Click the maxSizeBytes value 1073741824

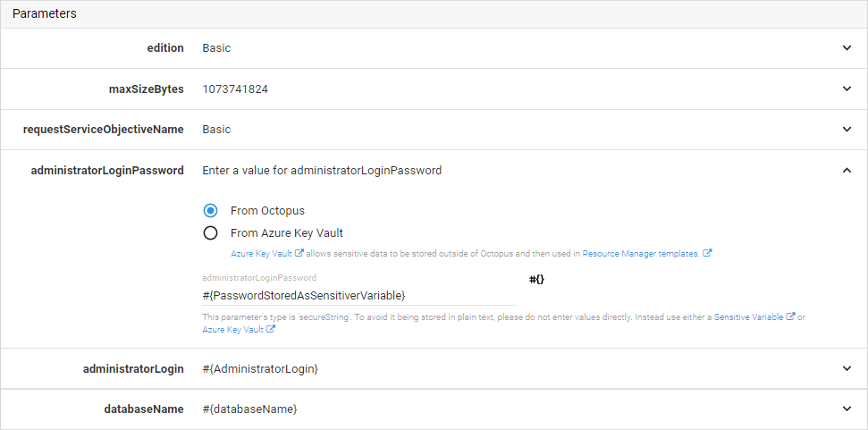coord(235,89)
